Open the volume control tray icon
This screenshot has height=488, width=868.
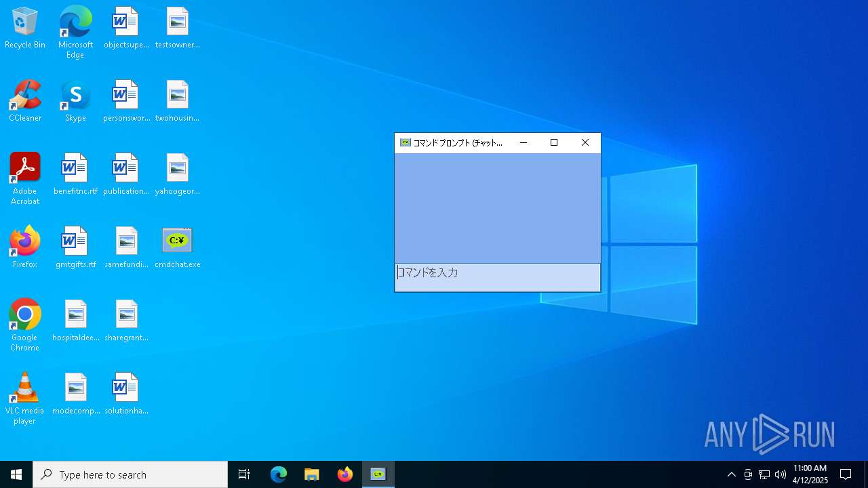pyautogui.click(x=781, y=474)
